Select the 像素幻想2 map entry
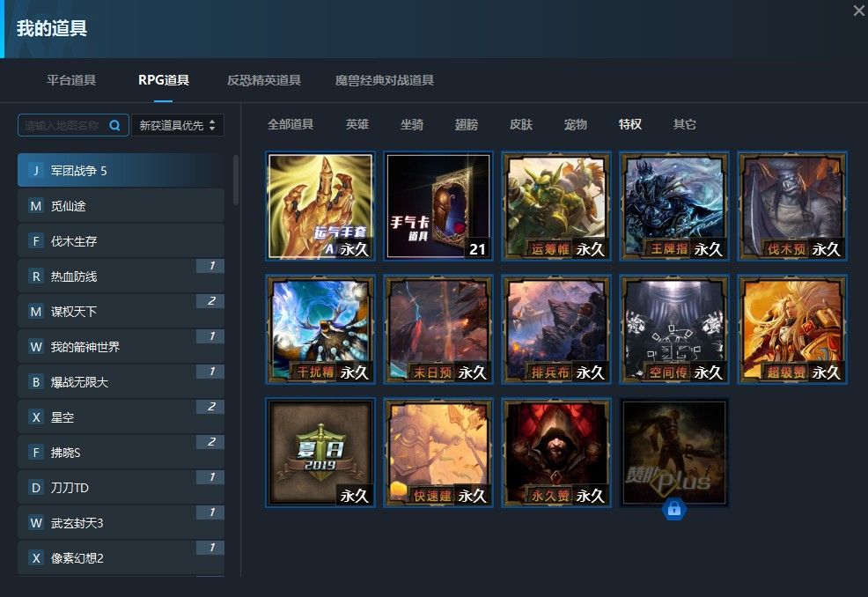 coord(121,557)
